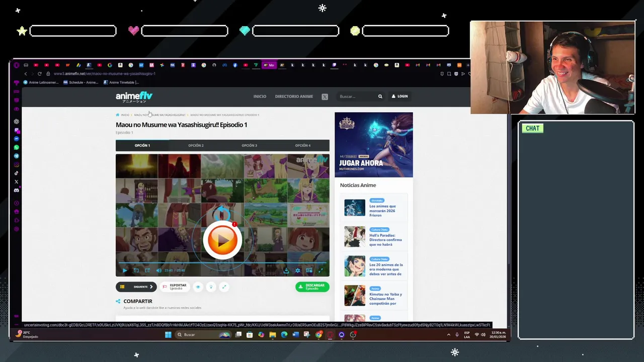
Task: Open Discord in browser sidebar
Action: (17, 191)
